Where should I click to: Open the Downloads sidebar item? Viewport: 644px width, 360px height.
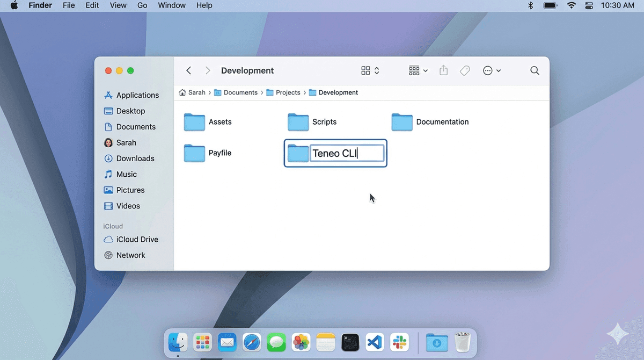pyautogui.click(x=135, y=158)
